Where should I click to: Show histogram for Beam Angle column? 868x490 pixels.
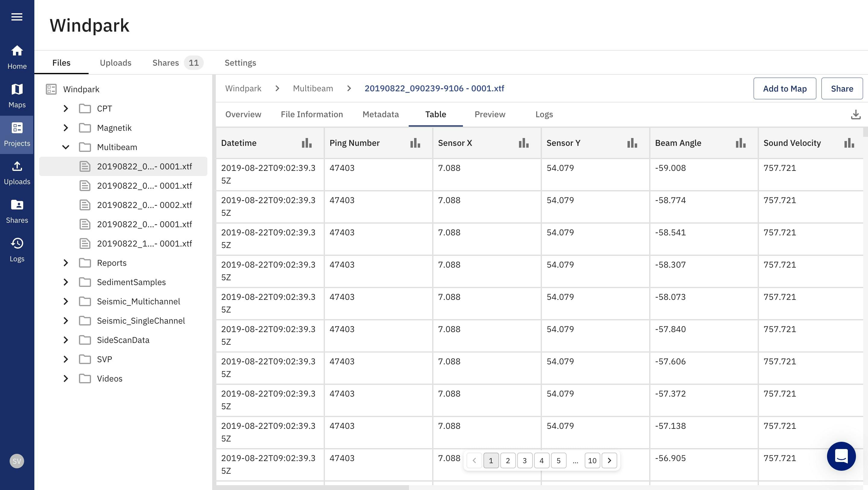[740, 143]
